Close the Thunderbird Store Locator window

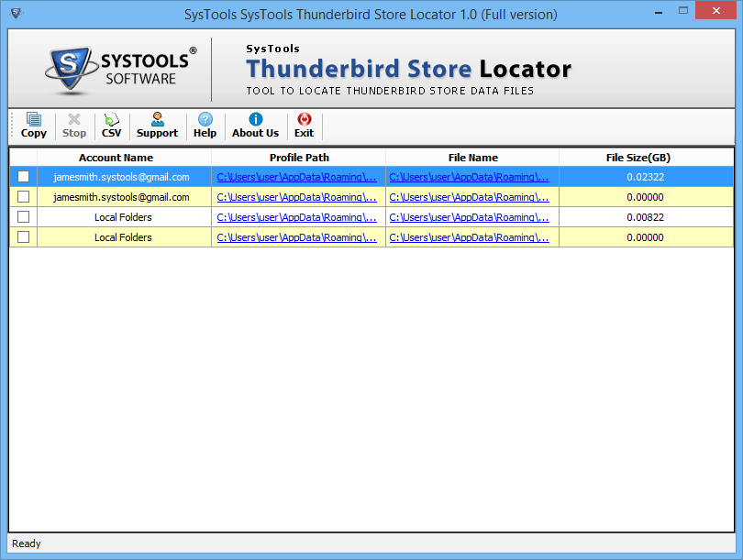coord(716,10)
